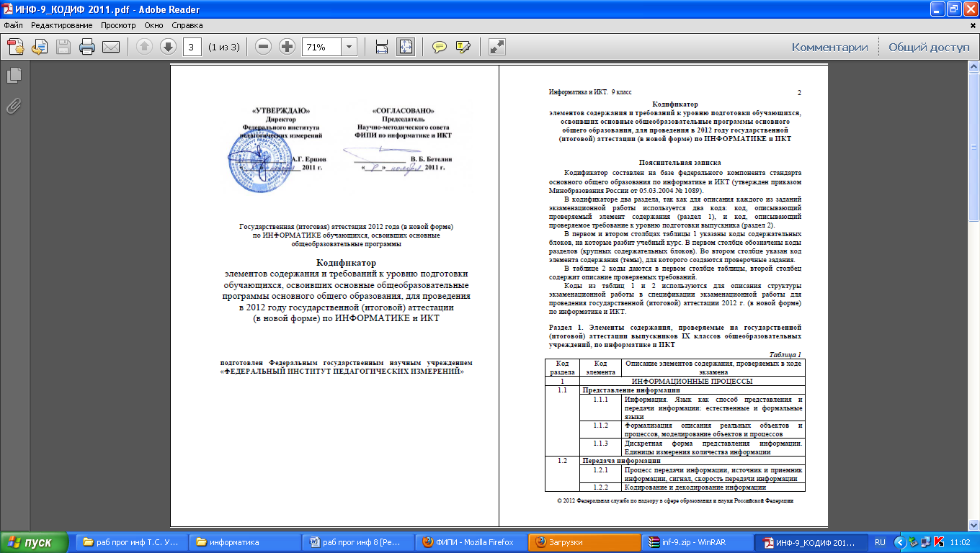Open the Комментарии pane
This screenshot has height=553, width=980.
(829, 47)
